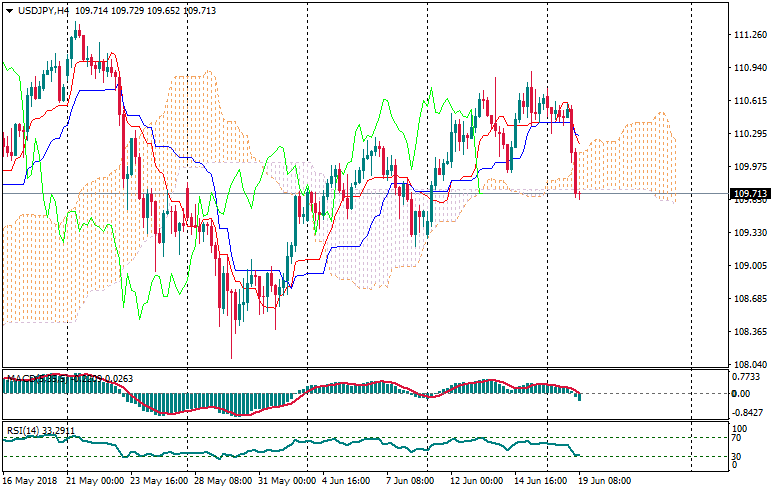Select the 16 May 2018 date label
This screenshot has height=492, width=771.
click(x=30, y=481)
